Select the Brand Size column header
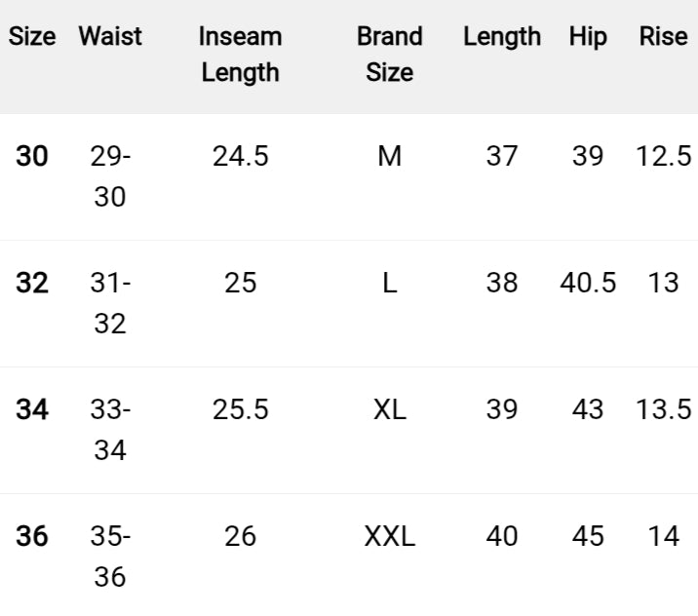 pyautogui.click(x=390, y=55)
